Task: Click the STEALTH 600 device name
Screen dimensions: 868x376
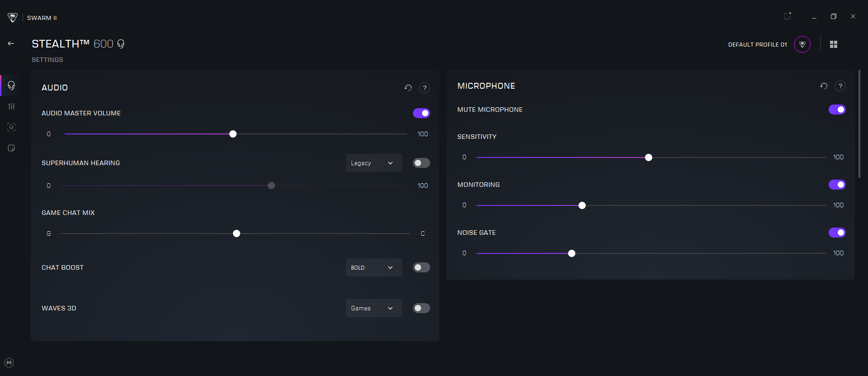Action: 72,44
